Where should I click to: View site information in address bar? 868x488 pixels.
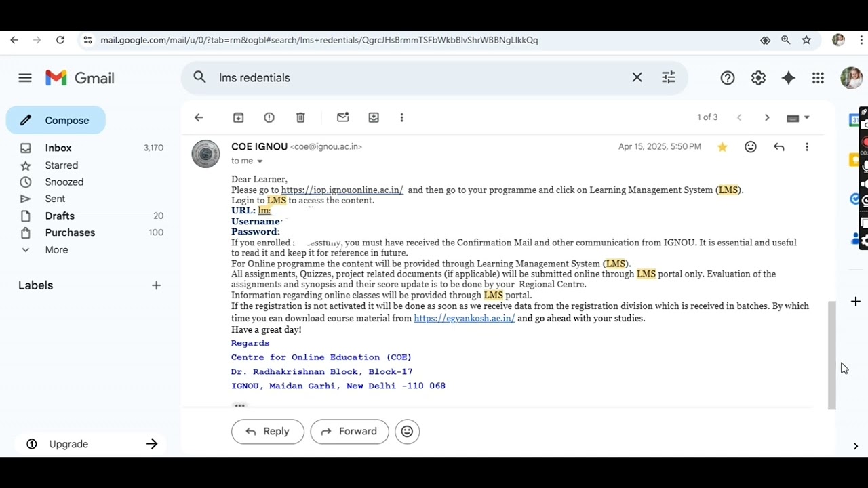(87, 40)
